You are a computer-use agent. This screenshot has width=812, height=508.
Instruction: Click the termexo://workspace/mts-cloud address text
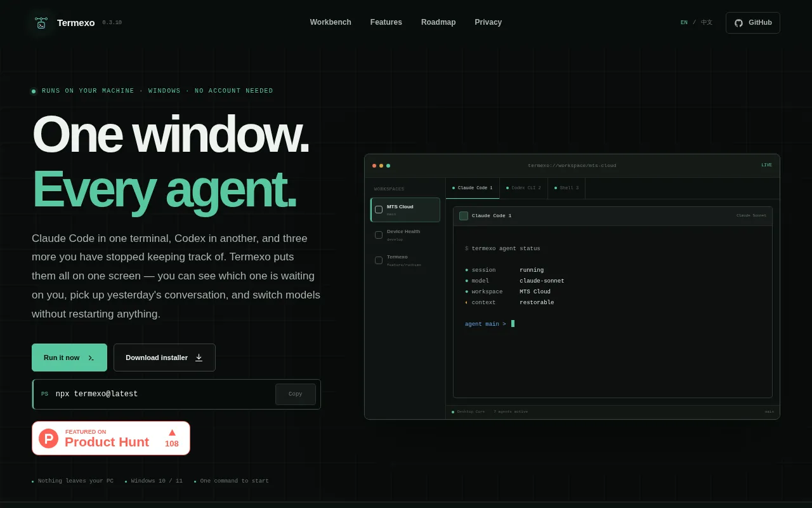pos(572,166)
